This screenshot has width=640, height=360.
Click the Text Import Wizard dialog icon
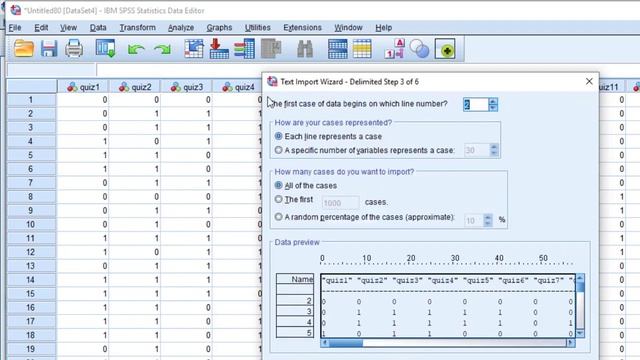coord(272,81)
